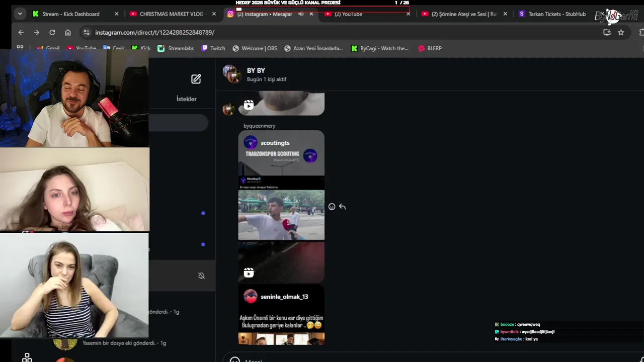Image resolution: width=644 pixels, height=362 pixels.
Task: Open the Gmail bookmark
Action: [48, 48]
